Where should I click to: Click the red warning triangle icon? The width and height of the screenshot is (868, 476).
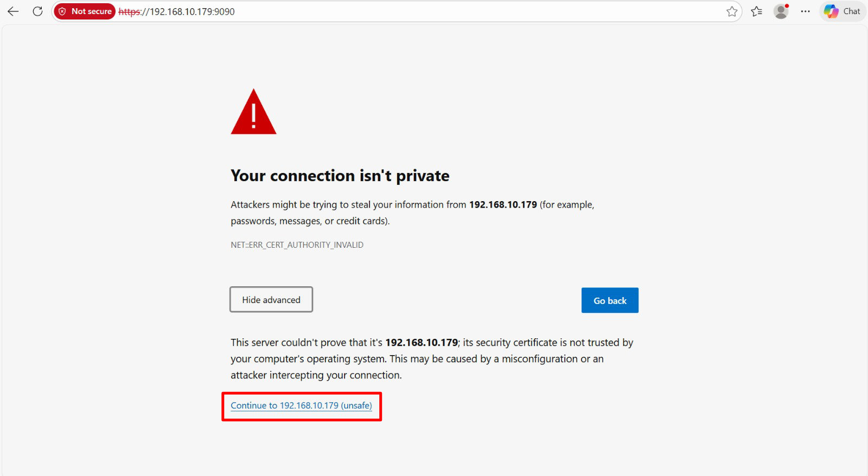pyautogui.click(x=253, y=113)
